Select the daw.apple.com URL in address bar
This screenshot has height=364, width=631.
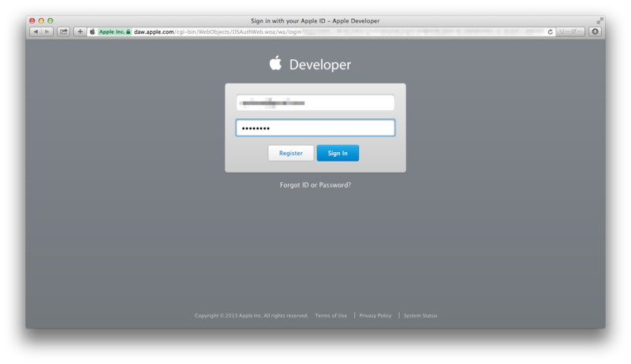(x=218, y=32)
